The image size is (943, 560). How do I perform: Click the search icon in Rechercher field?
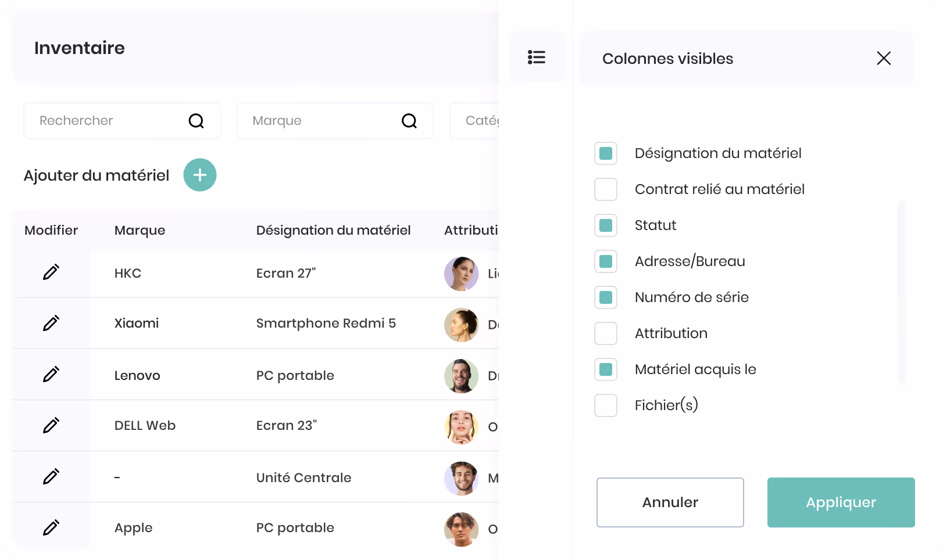[x=197, y=121]
